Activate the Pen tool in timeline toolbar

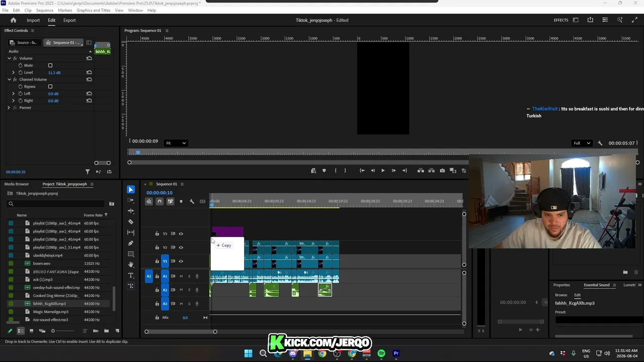pos(131,243)
